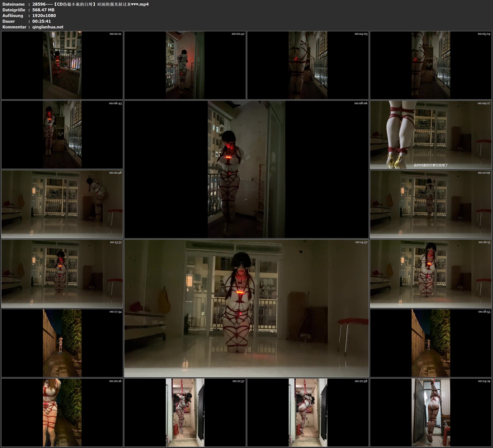The height and width of the screenshot is (448, 493).
Task: Select the thumbnail marked 00:04:03
Action: coord(308,65)
